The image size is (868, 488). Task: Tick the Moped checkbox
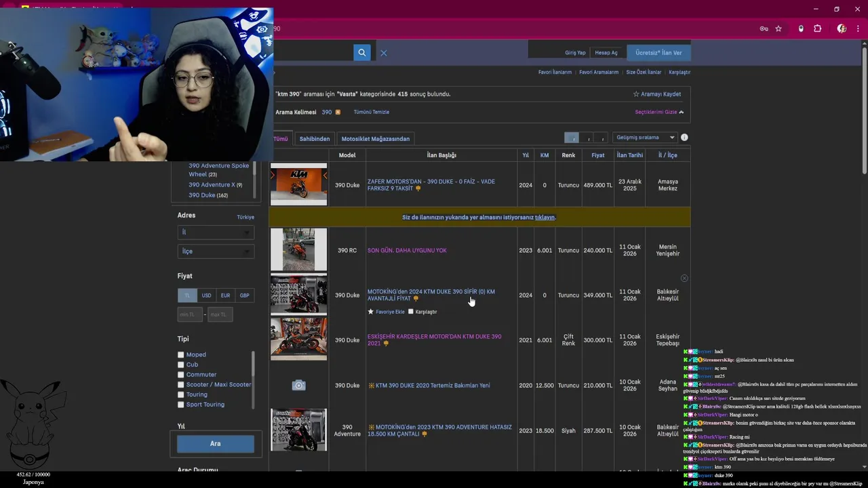coord(181,354)
